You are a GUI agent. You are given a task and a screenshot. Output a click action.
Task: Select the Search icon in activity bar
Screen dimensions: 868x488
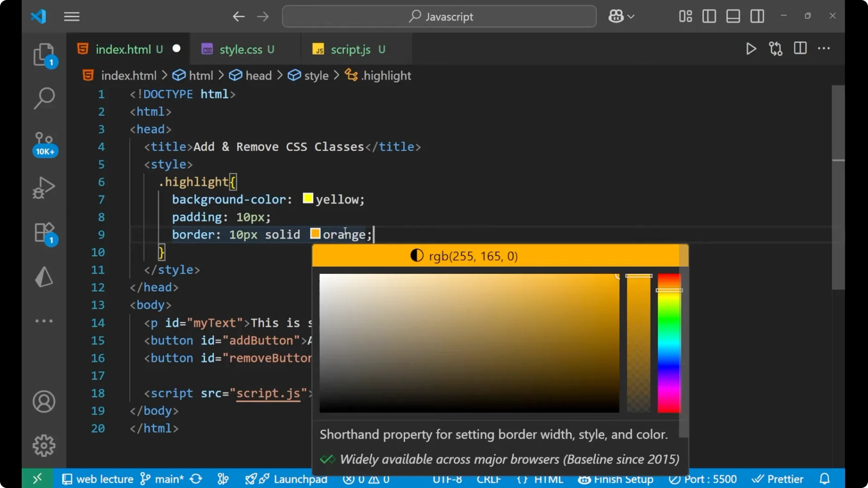(44, 98)
